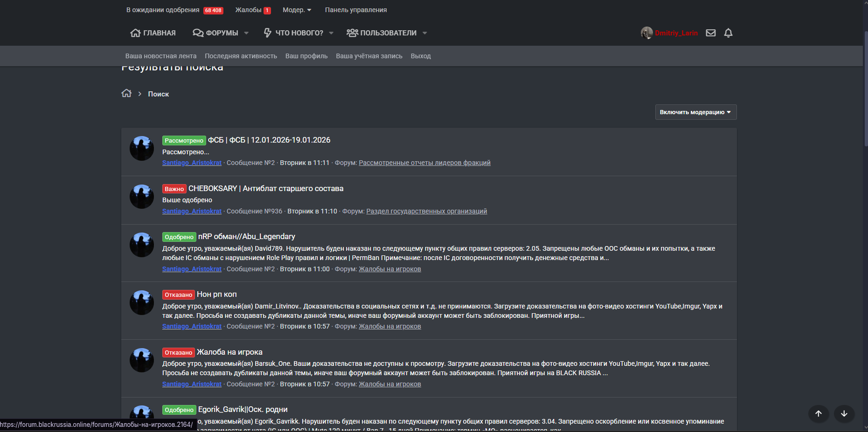
Task: Click avatar beside Нон рп коп result
Action: click(142, 302)
